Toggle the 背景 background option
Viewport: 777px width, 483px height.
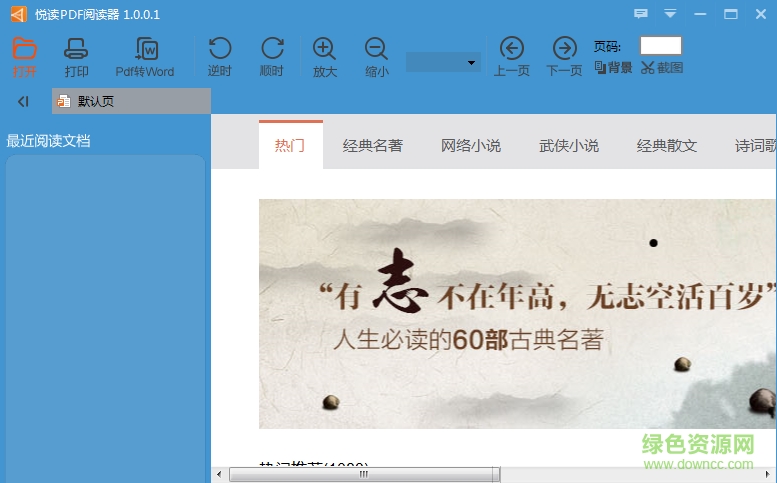point(613,68)
